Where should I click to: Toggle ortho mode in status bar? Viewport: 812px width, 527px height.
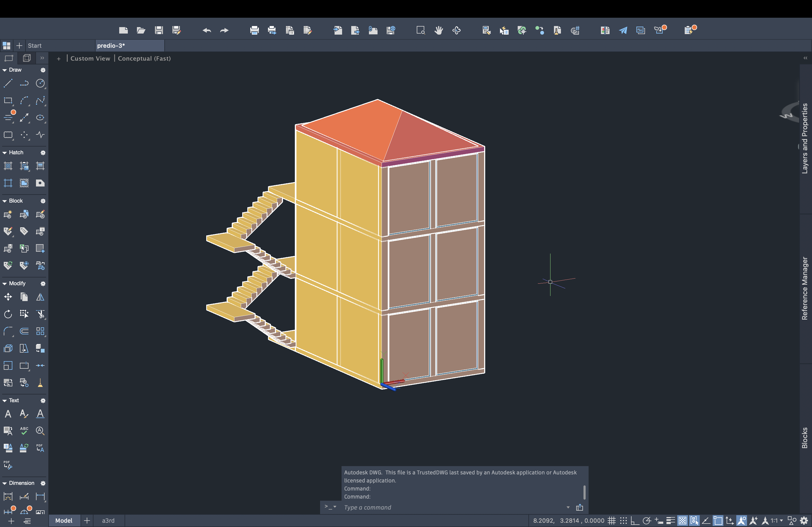[x=635, y=521]
